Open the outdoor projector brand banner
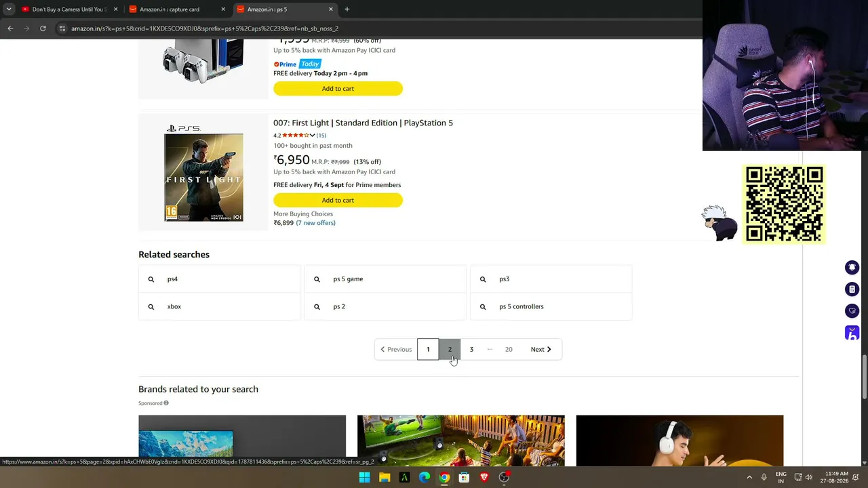This screenshot has width=868, height=488. click(461, 441)
